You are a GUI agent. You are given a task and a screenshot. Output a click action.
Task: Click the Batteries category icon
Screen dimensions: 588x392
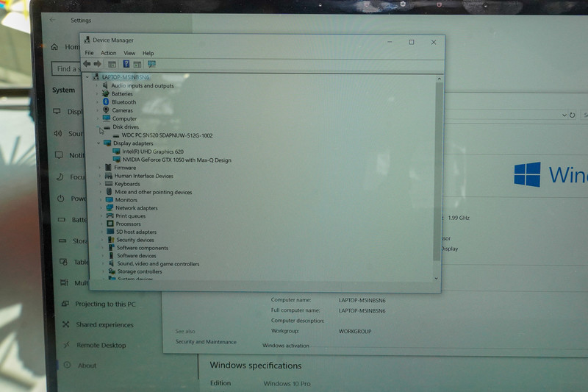click(x=105, y=93)
